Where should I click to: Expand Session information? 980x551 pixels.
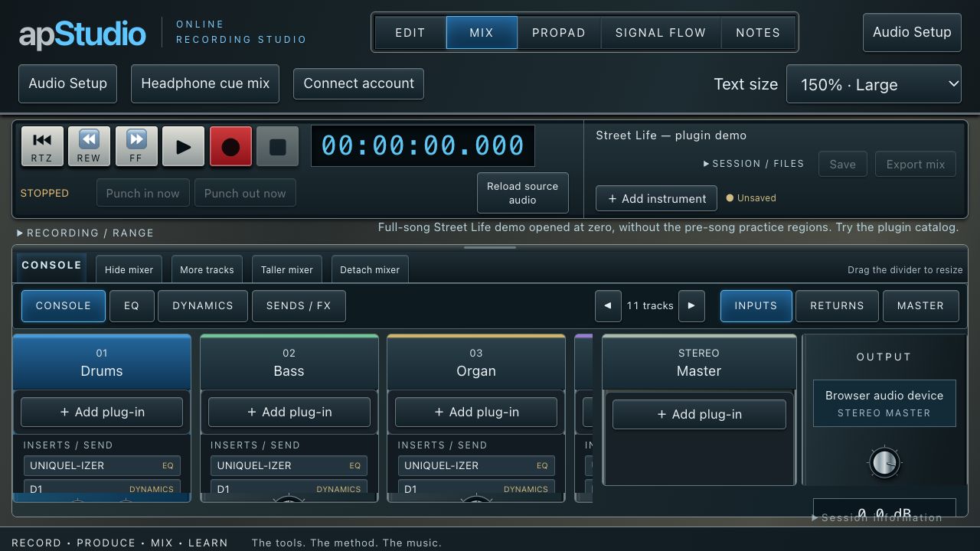(877, 517)
